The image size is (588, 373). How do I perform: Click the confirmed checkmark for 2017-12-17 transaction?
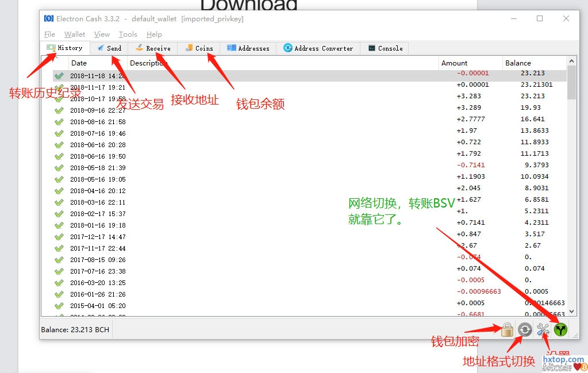(x=59, y=237)
